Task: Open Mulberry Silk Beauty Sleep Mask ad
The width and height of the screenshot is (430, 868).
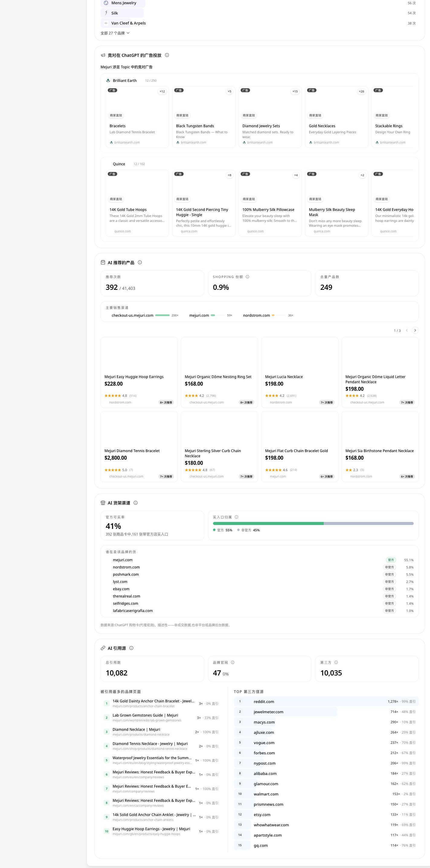Action: pyautogui.click(x=336, y=203)
